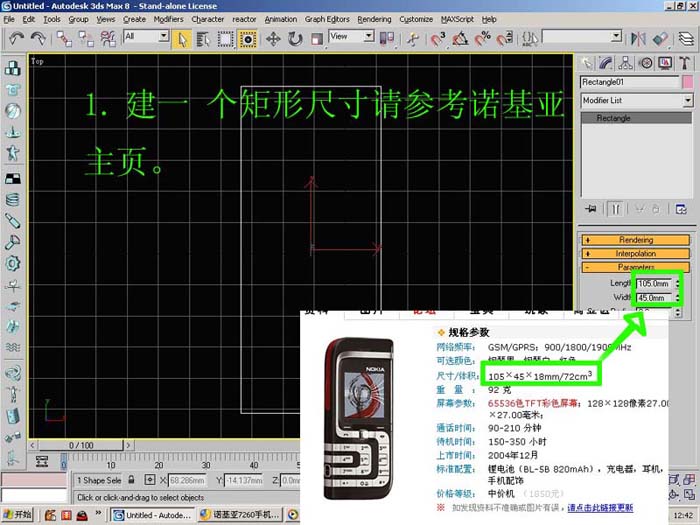Click the Undo arrow icon
The height and width of the screenshot is (525, 700).
17,38
